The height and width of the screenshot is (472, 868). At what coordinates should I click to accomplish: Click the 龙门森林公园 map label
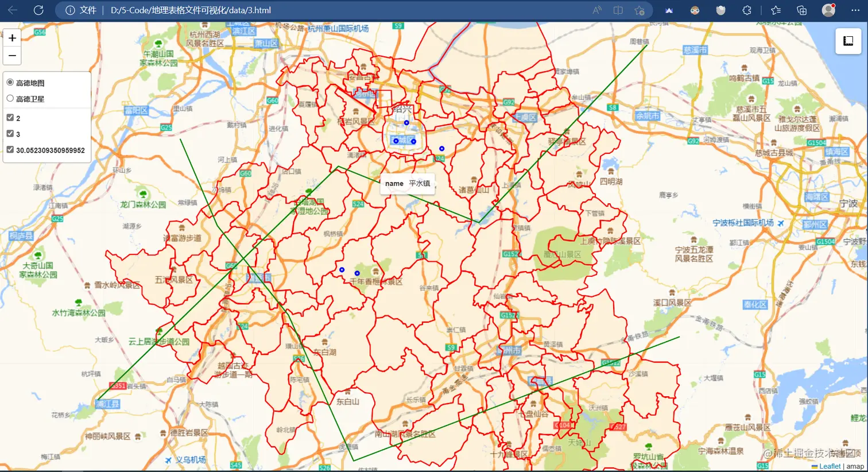coord(143,204)
